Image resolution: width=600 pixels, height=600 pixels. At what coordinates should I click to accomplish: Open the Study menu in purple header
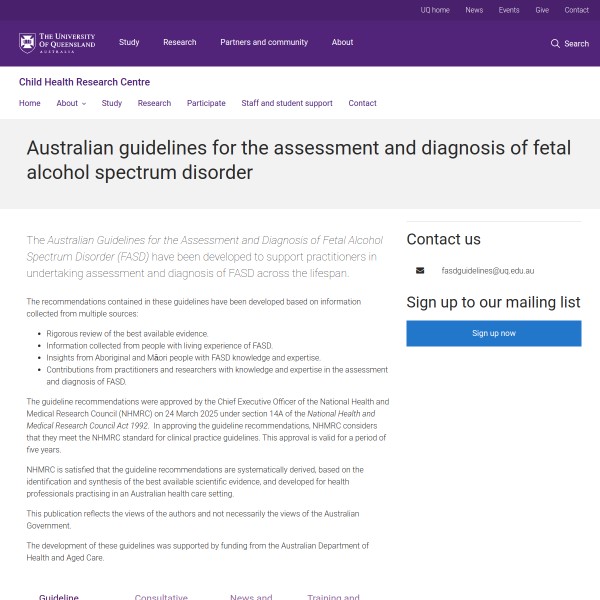tap(129, 43)
